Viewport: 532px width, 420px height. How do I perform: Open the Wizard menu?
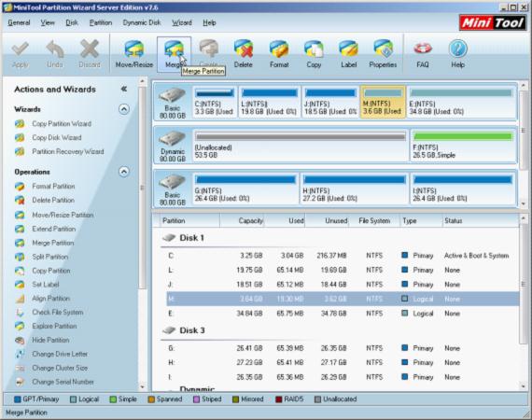point(181,22)
